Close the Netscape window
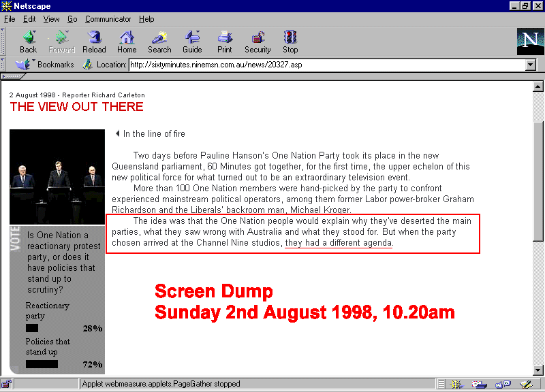The width and height of the screenshot is (545, 392). click(538, 6)
